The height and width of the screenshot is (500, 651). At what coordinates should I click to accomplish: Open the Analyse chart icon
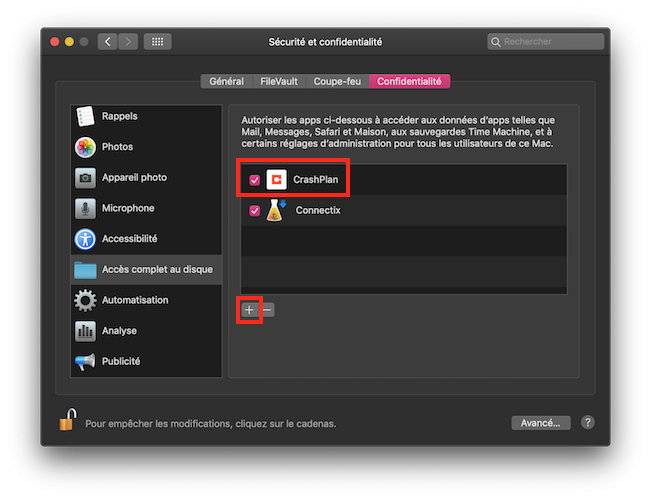point(85,331)
